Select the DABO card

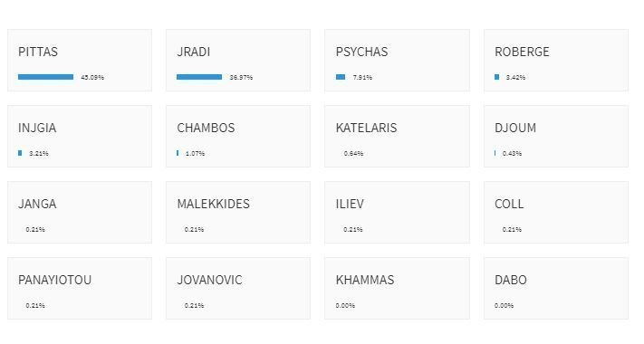[556, 288]
